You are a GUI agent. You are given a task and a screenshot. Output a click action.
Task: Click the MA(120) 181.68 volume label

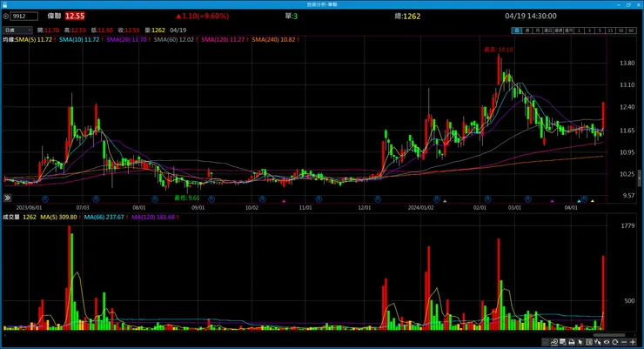point(153,218)
